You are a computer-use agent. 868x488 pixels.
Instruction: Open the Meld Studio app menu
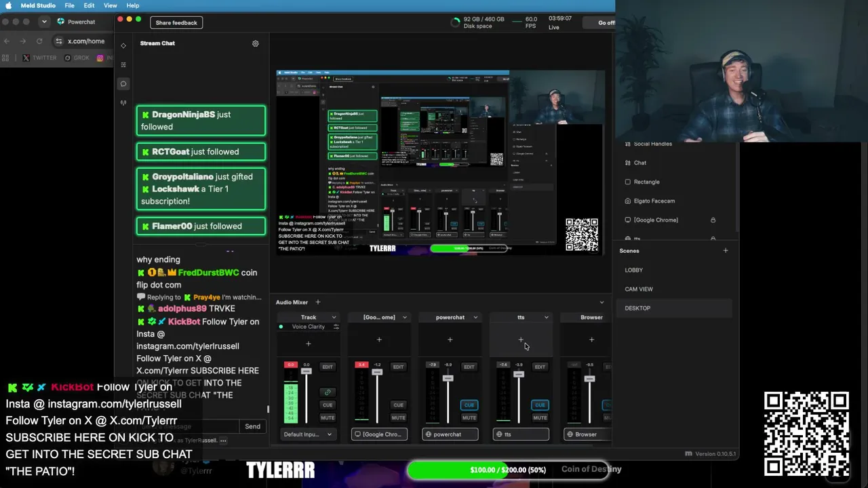38,5
